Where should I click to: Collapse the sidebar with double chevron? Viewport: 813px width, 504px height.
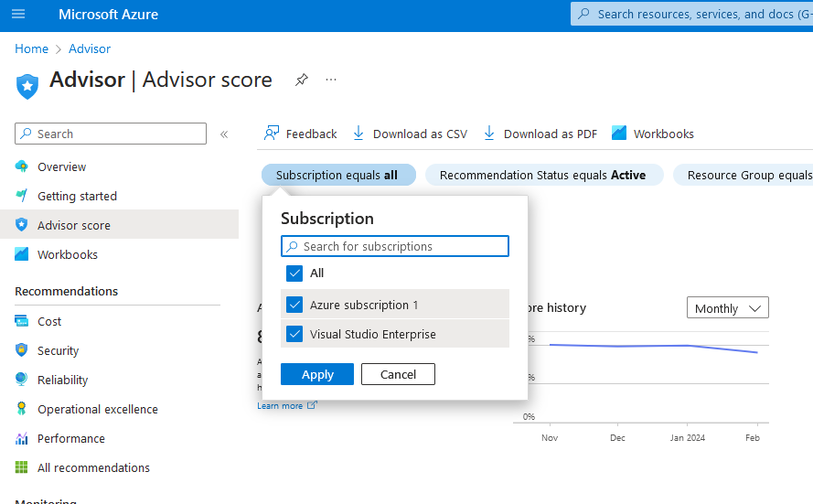[224, 134]
